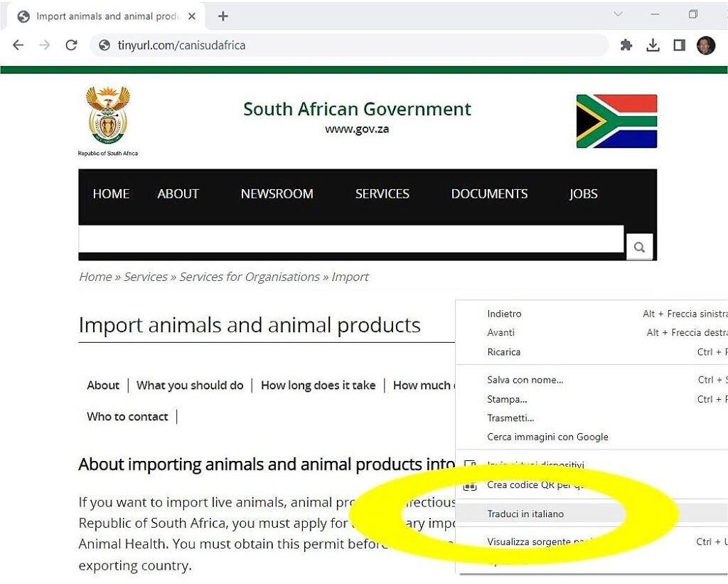This screenshot has width=728, height=584.
Task: Click the address bar showing tinyurl.com/canisudafrica
Action: [x=348, y=45]
